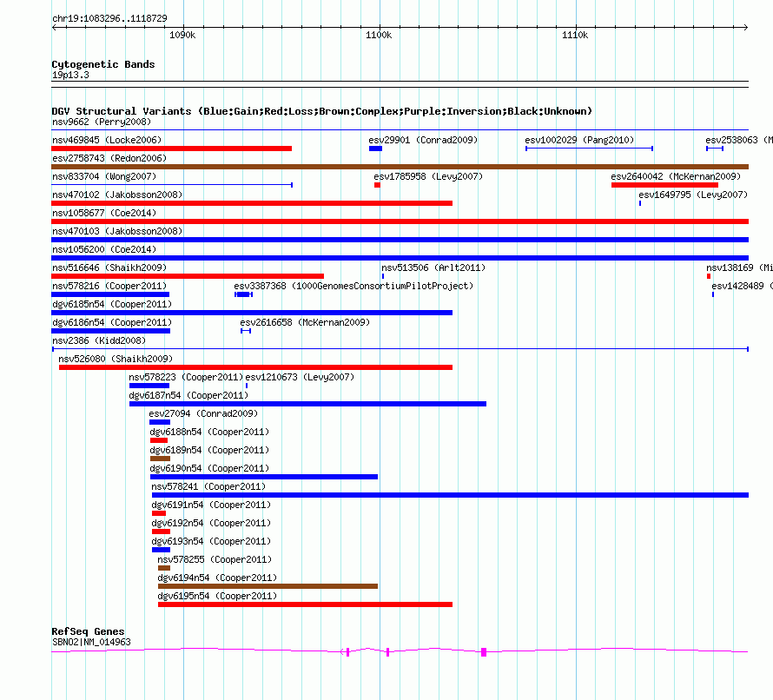Open the nsv2386 (Kidd2008) label
This screenshot has width=773, height=700.
[99, 340]
